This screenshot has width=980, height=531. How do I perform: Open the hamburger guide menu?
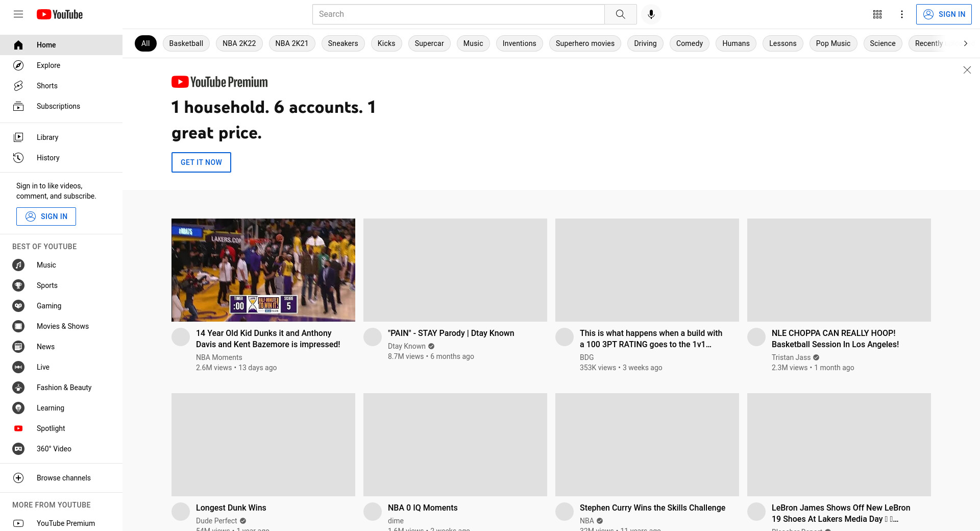click(18, 14)
